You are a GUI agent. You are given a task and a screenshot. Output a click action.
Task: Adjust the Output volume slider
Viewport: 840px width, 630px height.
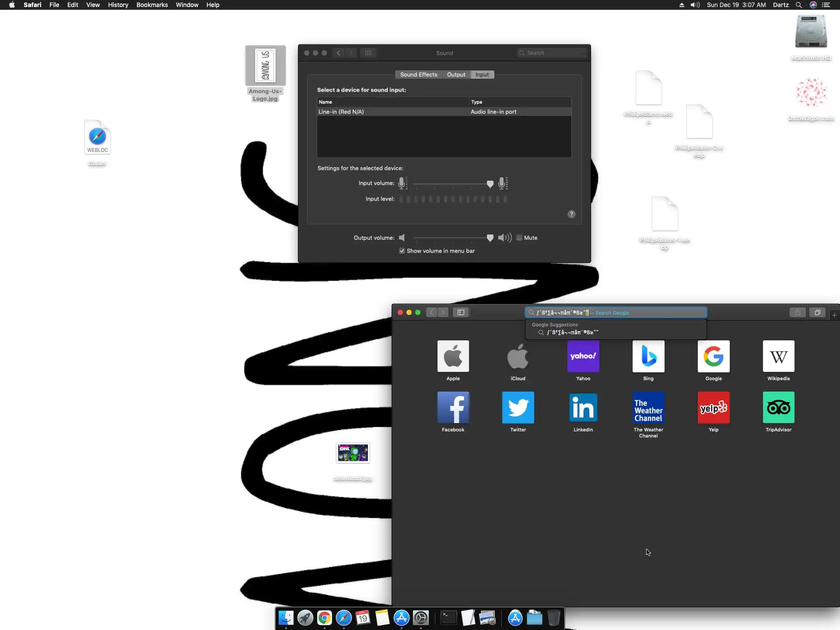click(490, 238)
